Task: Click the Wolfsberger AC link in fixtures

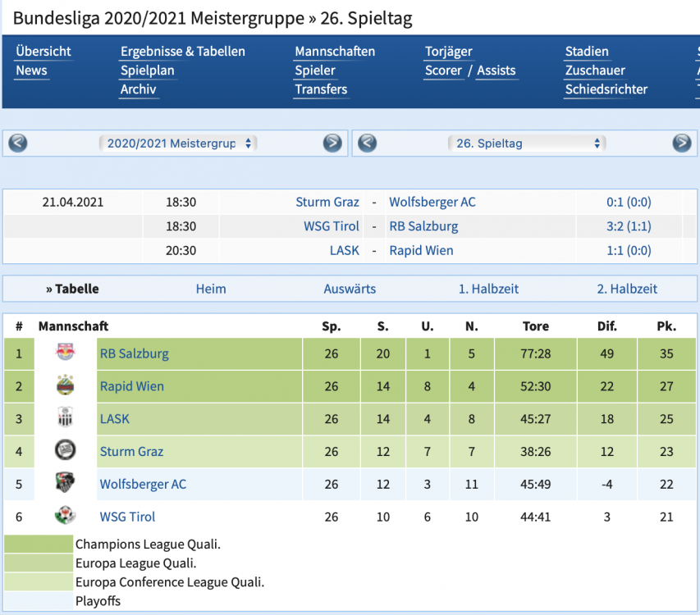Action: tap(432, 203)
